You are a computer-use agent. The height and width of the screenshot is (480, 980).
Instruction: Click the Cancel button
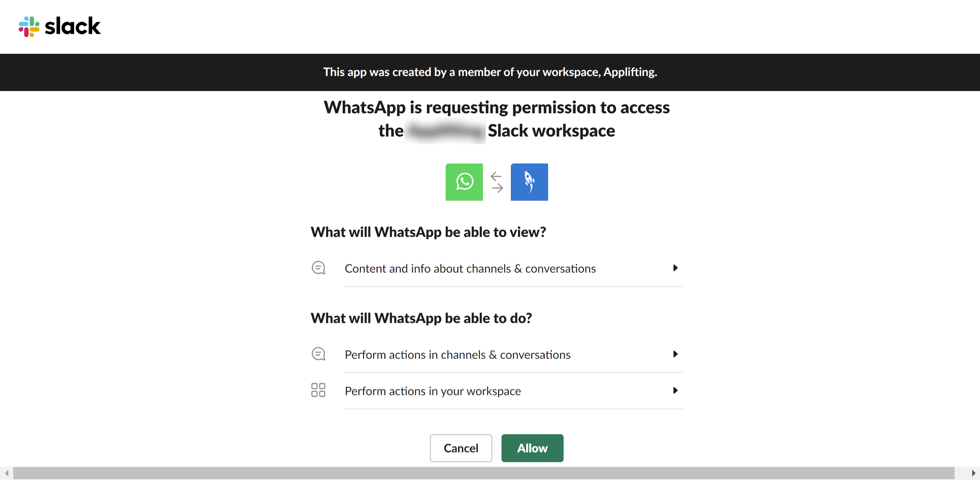[x=461, y=448]
